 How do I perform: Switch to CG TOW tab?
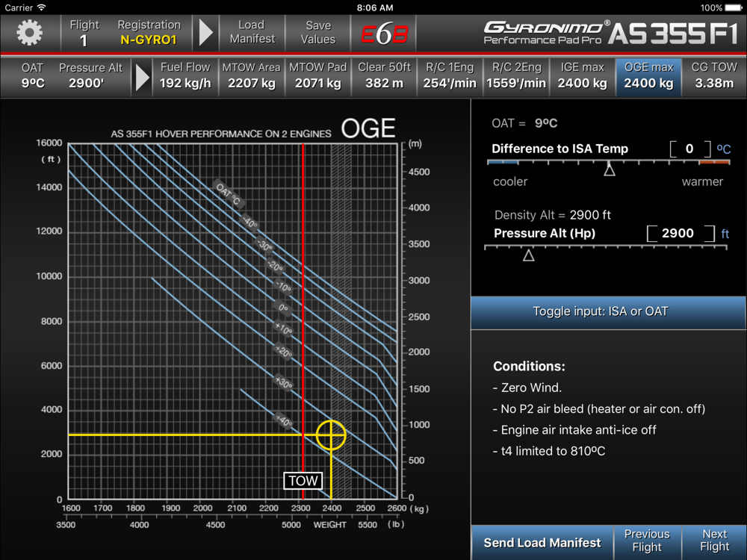coord(714,75)
